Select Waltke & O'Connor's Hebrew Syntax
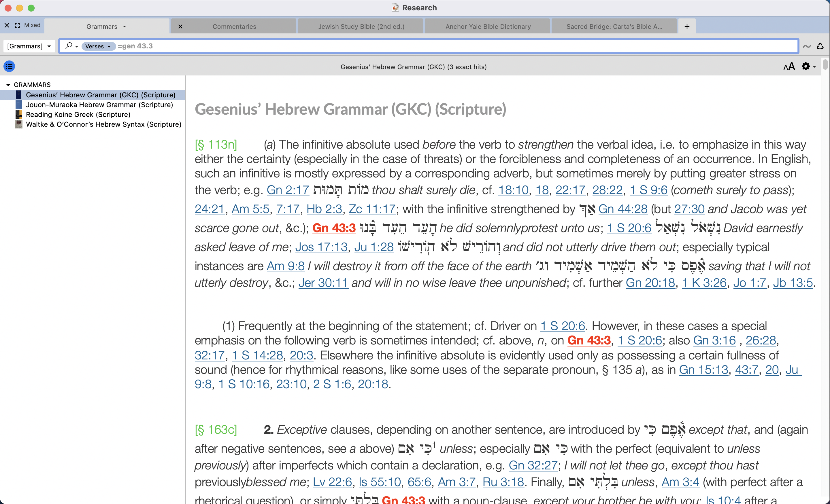 pos(103,124)
